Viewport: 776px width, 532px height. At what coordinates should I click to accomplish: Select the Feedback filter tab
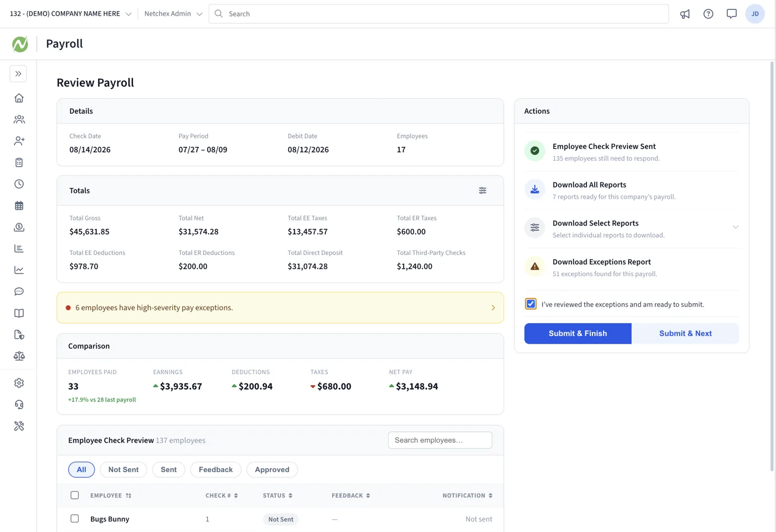click(x=216, y=469)
